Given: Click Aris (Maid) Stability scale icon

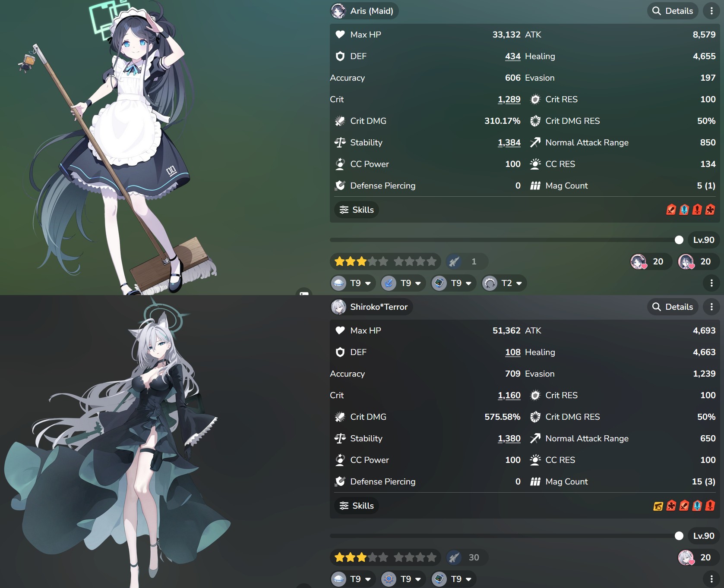Looking at the screenshot, I should [340, 142].
